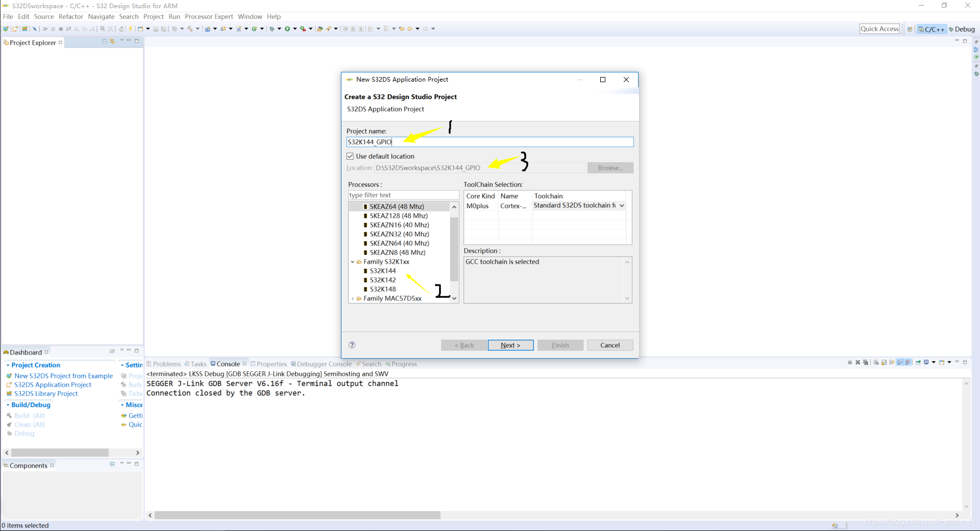Viewport: 980px width, 531px height.
Task: Click the Components view toolbar icon
Action: pos(112,464)
